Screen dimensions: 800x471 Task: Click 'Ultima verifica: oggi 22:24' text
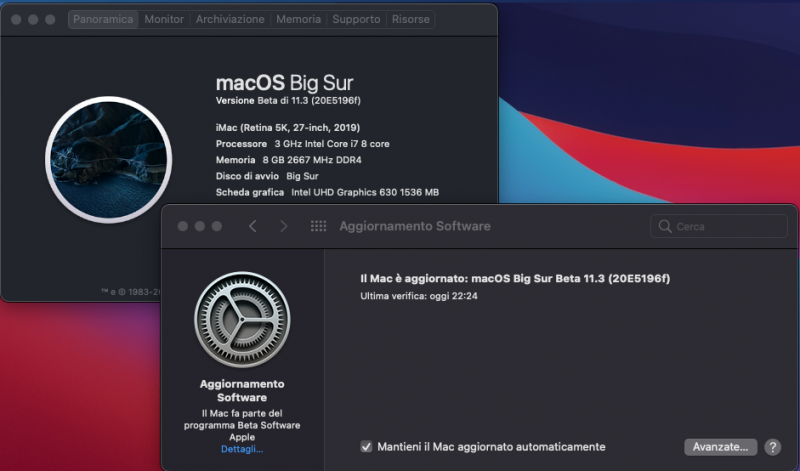click(x=419, y=296)
